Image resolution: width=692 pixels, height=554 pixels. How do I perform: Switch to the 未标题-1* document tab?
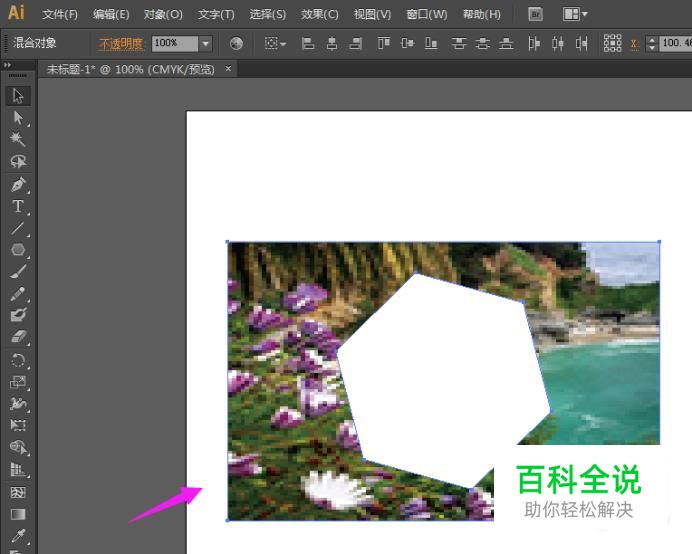[x=131, y=69]
